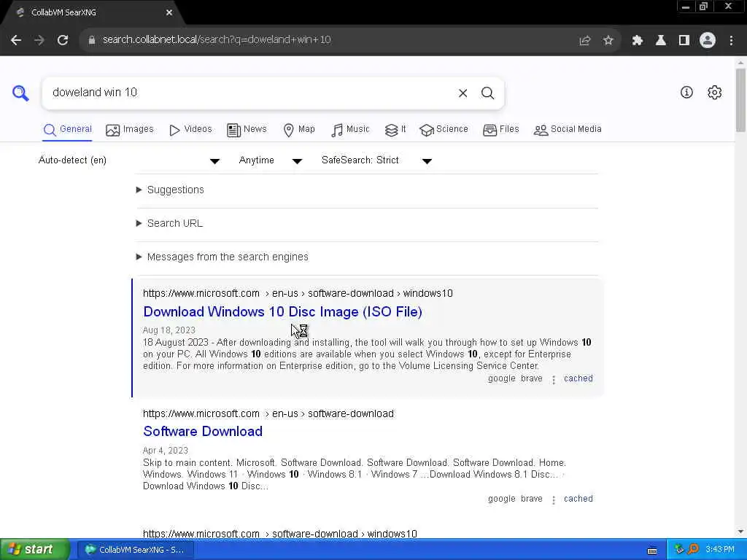Click the browser back arrow

pyautogui.click(x=16, y=40)
